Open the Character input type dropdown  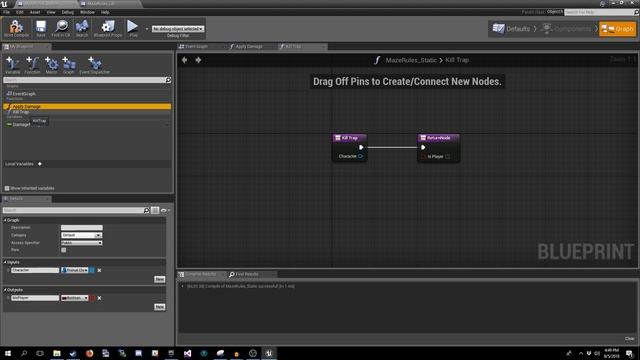tap(75, 270)
